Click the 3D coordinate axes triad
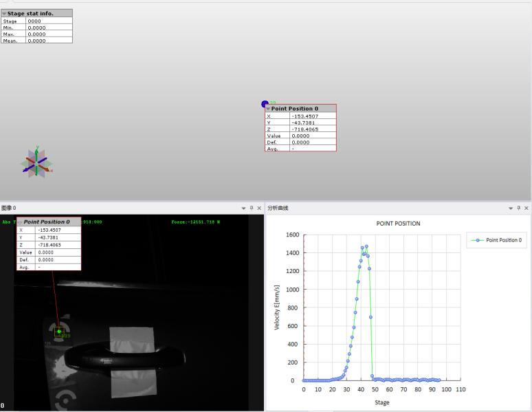Viewport: 532px width, 412px height. pos(36,163)
